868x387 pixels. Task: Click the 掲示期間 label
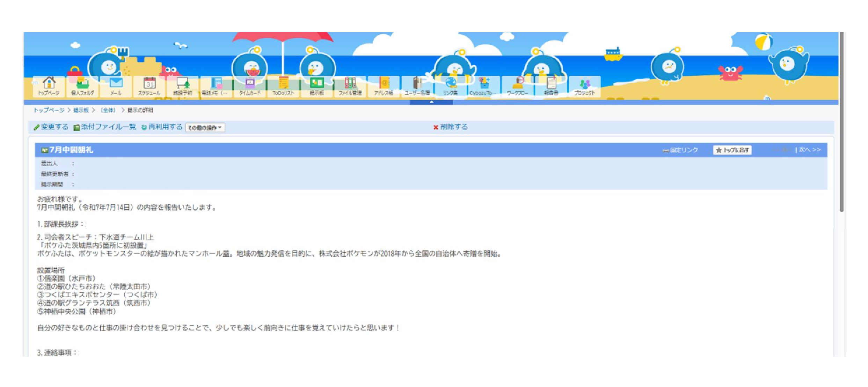coord(52,184)
